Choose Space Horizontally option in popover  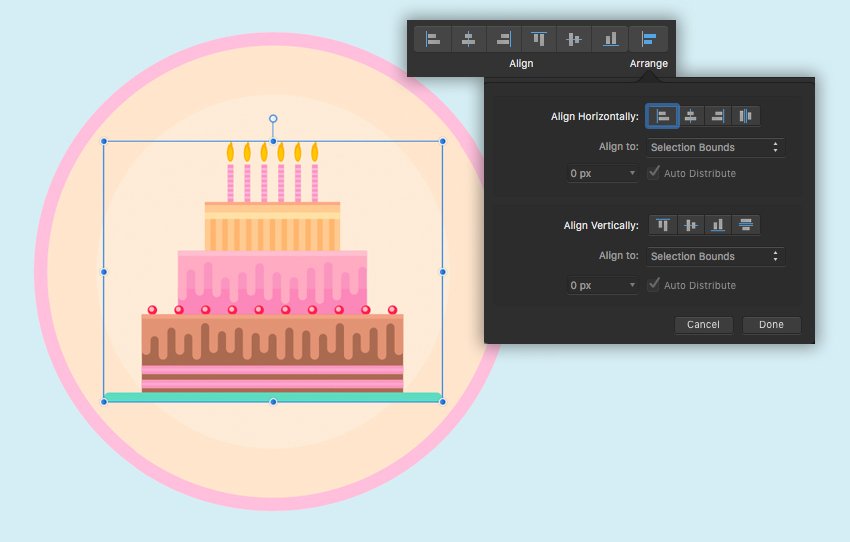745,116
